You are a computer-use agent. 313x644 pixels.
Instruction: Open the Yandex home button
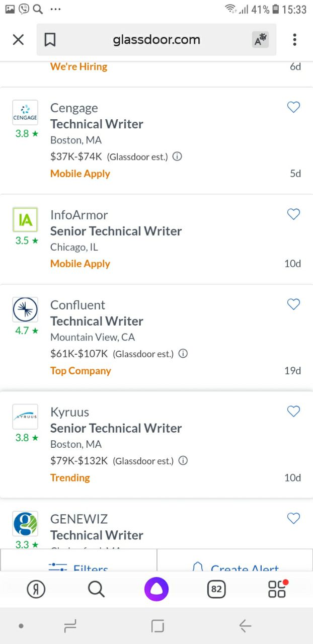[36, 589]
